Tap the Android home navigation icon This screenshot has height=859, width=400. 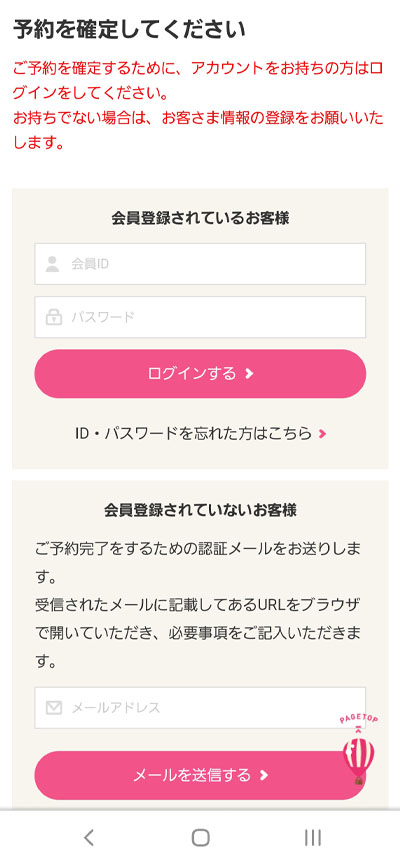click(x=201, y=837)
